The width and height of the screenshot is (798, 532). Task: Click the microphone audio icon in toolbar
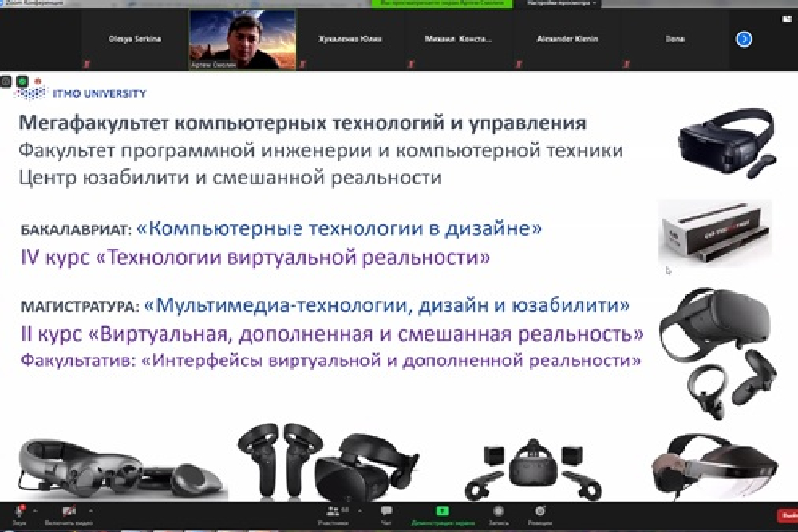pyautogui.click(x=19, y=511)
